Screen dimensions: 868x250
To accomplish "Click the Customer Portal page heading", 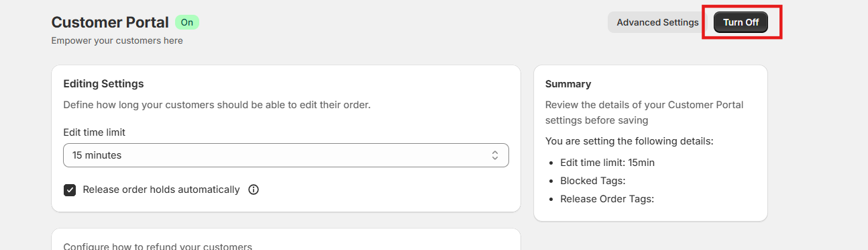I will pos(110,22).
